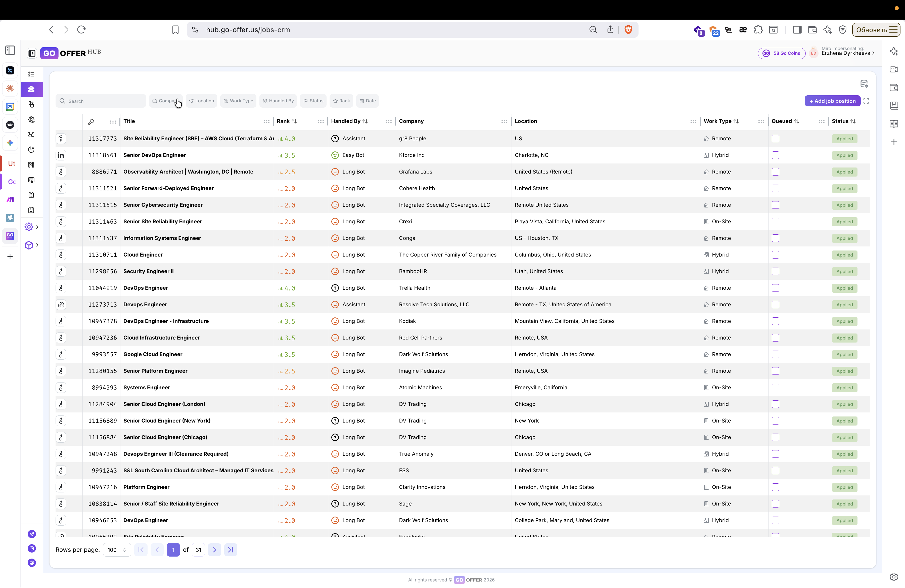Open the Work Type filter dropdown
The image size is (905, 588).
(x=238, y=101)
